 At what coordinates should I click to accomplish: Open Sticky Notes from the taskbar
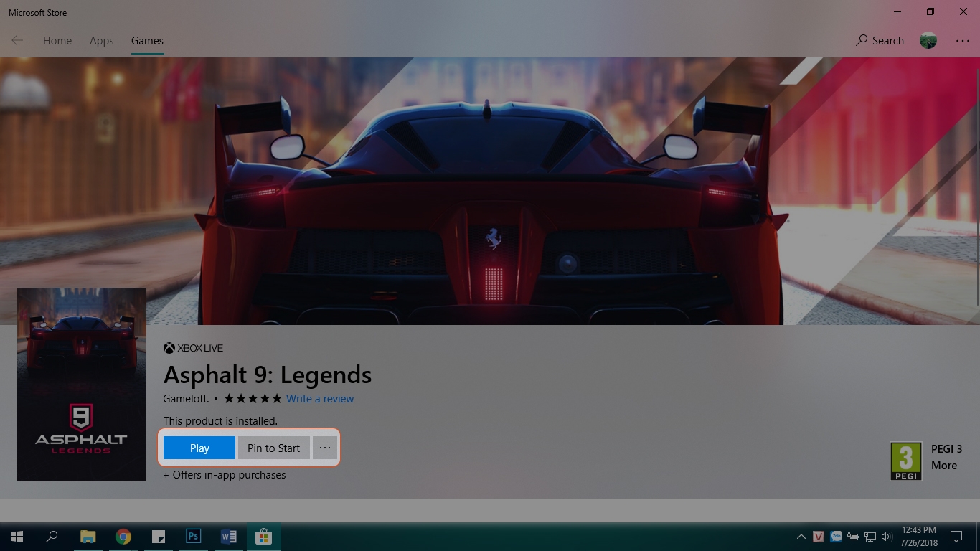click(159, 537)
